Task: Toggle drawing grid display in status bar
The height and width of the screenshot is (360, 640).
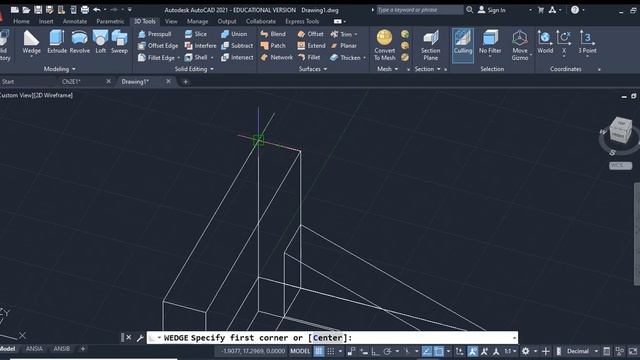Action: click(319, 351)
